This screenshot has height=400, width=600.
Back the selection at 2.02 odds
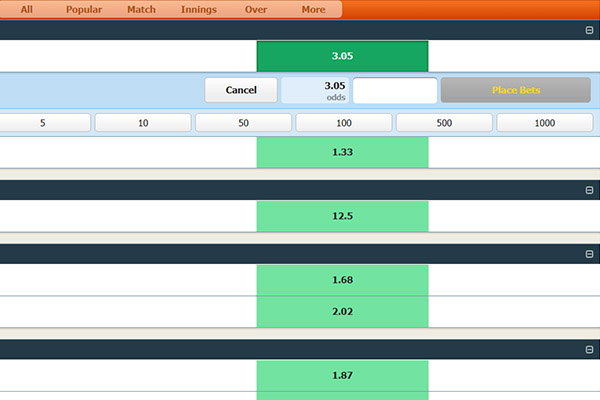click(342, 311)
